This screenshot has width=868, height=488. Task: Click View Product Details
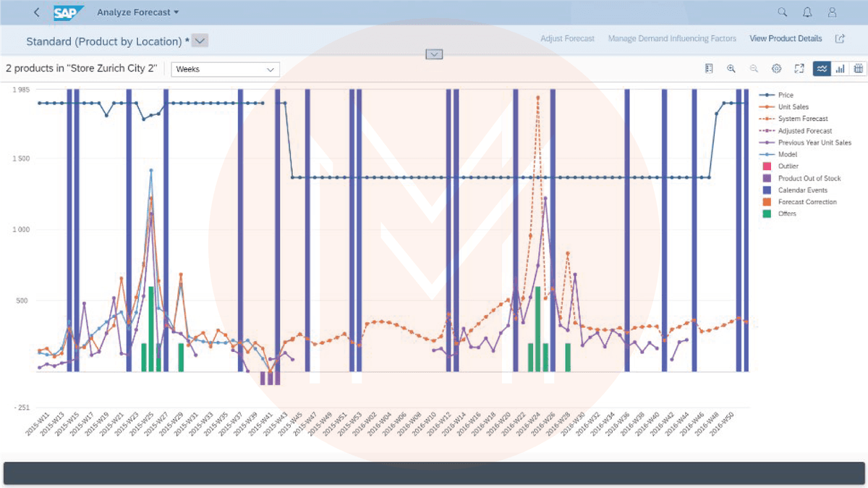pyautogui.click(x=786, y=38)
